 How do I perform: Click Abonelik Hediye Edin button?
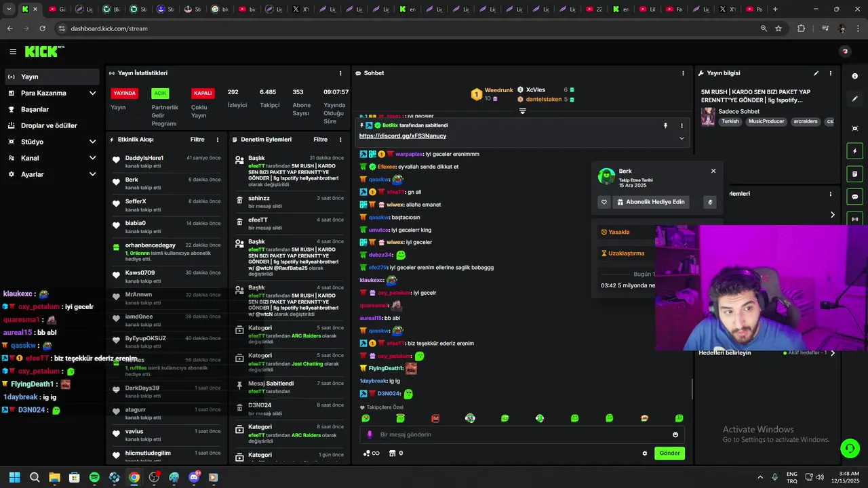pos(651,202)
